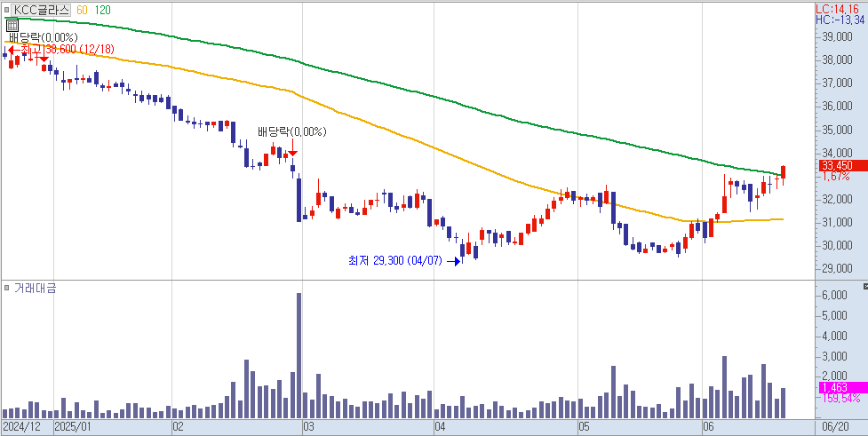This screenshot has width=868, height=436.
Task: Click the 1,67% change value
Action: pos(836,176)
